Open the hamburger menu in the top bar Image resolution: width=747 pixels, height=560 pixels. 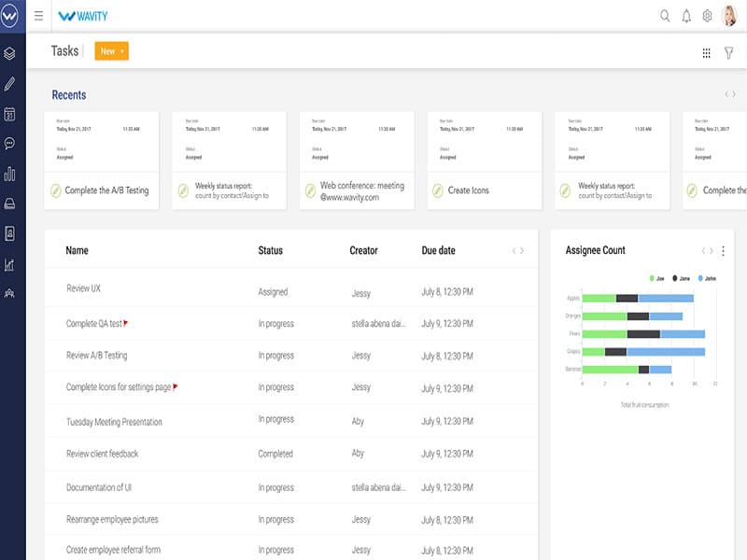point(38,16)
